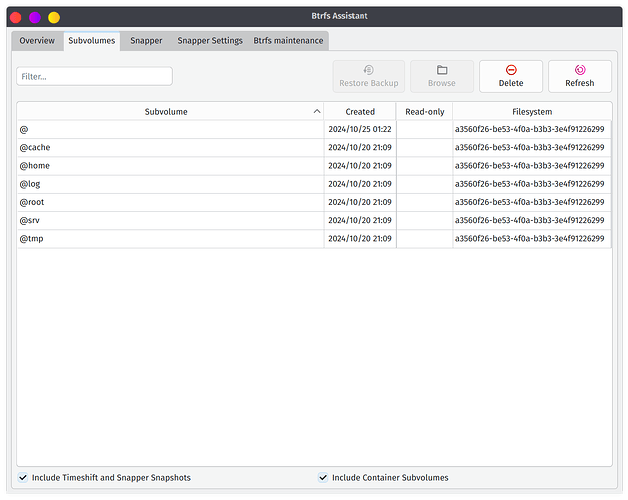Click the purple window control button
The width and height of the screenshot is (628, 500).
pos(35,17)
